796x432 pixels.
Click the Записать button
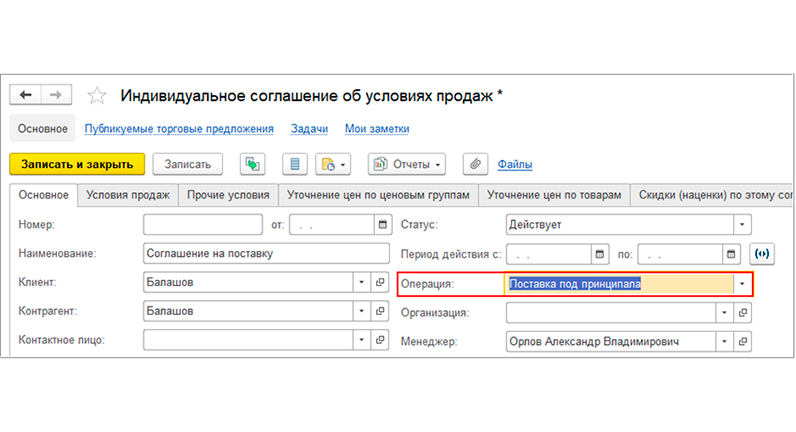[187, 164]
